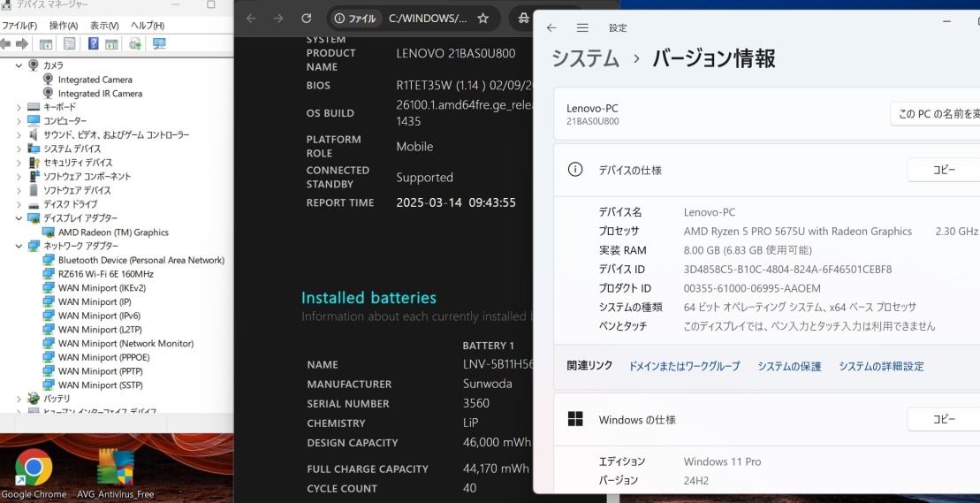
Task: Click the C:/WINDOWS address bar
Action: coord(428,18)
